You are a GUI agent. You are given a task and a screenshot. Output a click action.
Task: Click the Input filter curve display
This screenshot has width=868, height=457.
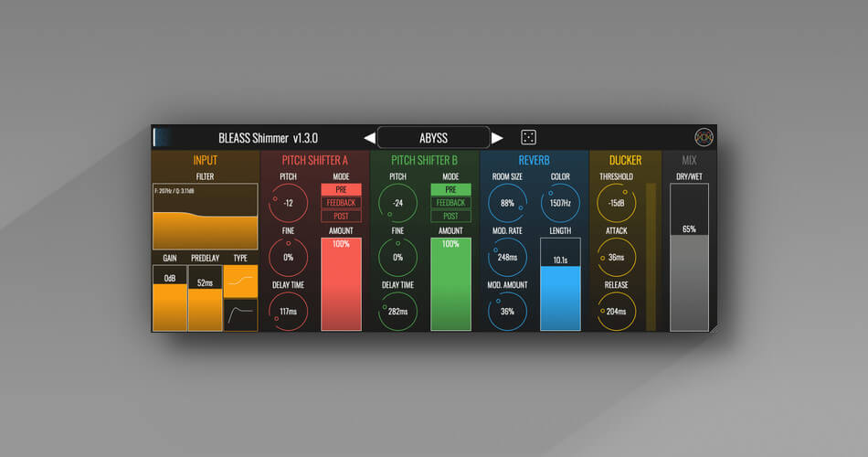(x=205, y=216)
